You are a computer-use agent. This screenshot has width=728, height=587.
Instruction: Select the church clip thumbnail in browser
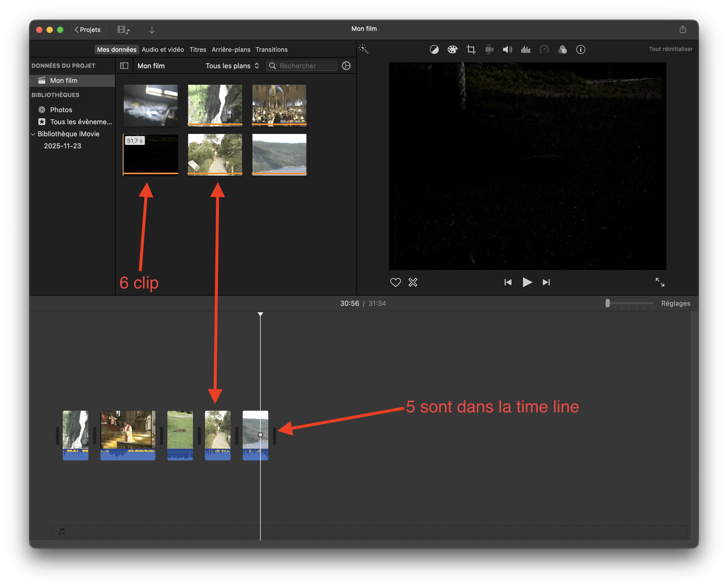pyautogui.click(x=279, y=105)
